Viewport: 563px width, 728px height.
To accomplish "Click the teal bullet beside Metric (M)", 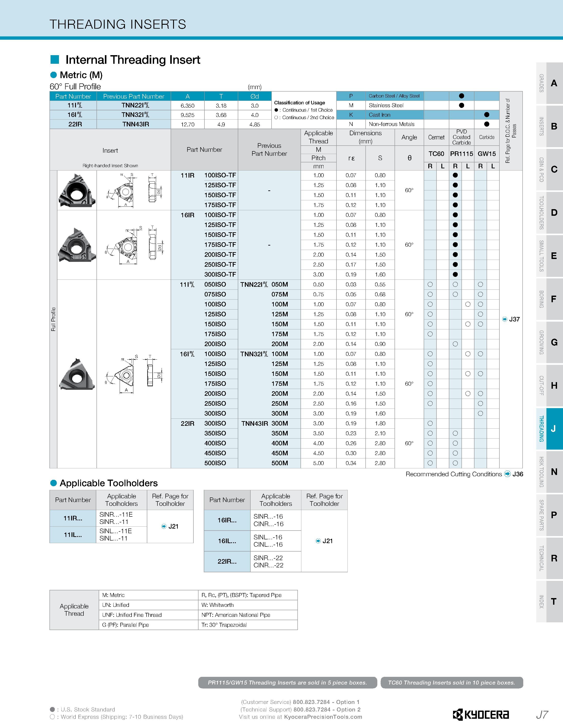I will 53,75.
